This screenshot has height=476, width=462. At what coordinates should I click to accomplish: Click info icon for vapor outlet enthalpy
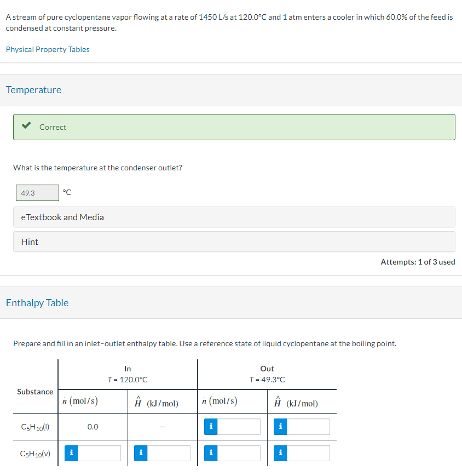point(280,453)
